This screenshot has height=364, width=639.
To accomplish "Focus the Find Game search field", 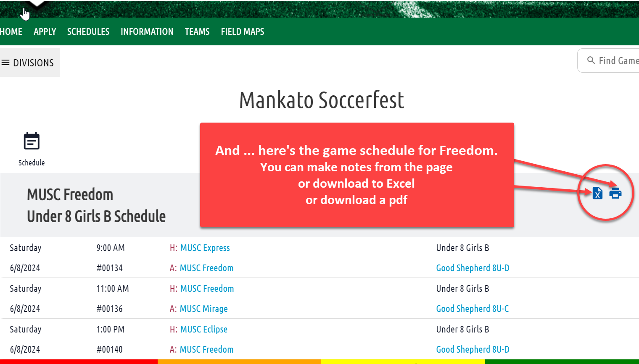I will (609, 60).
